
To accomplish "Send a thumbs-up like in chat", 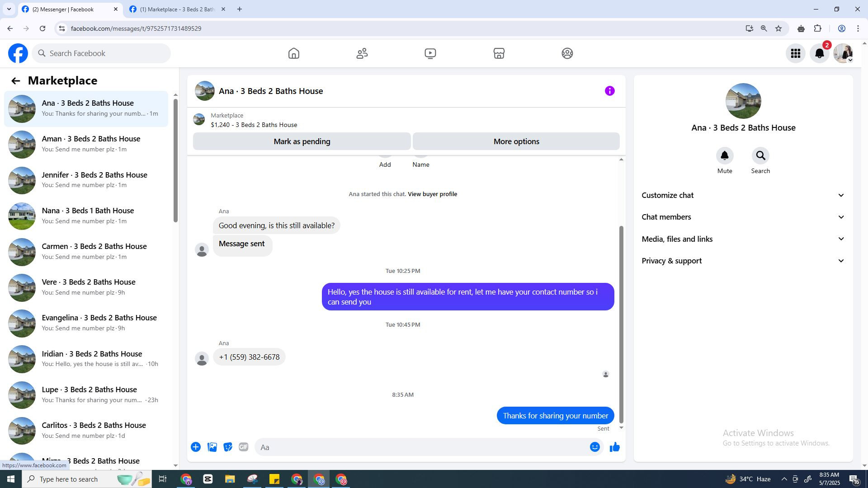I will tap(614, 447).
